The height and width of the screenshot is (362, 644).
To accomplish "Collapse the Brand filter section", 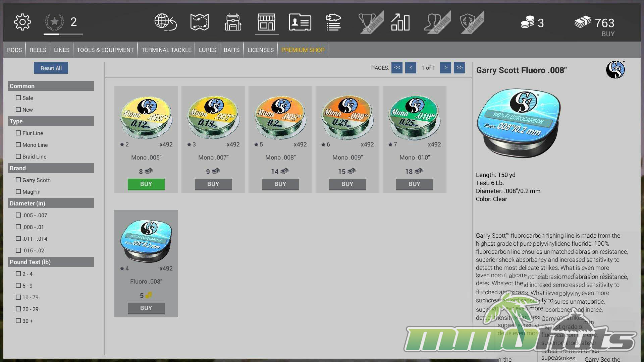I will (x=51, y=168).
